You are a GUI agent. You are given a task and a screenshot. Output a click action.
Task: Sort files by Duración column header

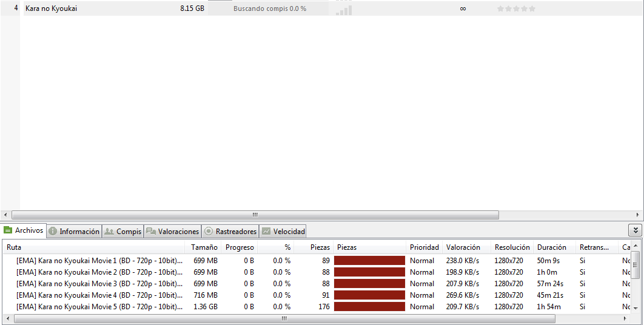click(x=555, y=247)
